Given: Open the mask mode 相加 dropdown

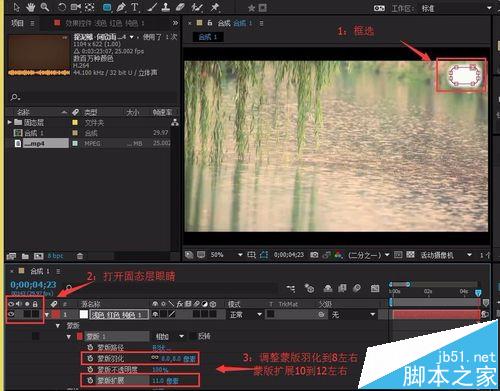Looking at the screenshot, I should [170, 336].
